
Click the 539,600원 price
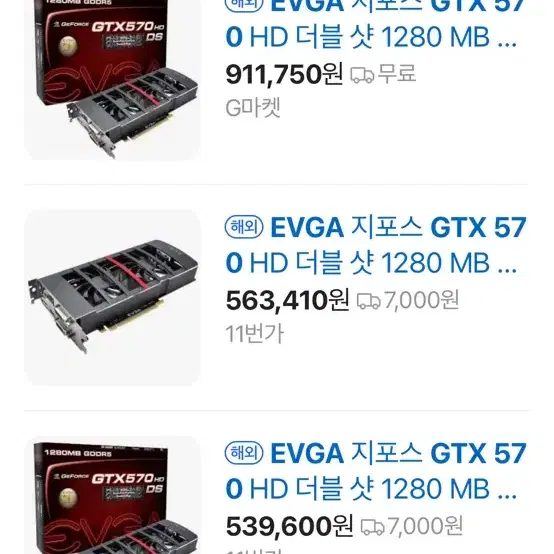(289, 526)
